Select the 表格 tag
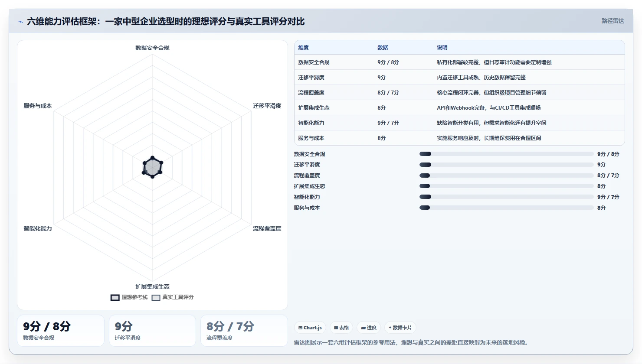This screenshot has width=642, height=364. (x=341, y=328)
